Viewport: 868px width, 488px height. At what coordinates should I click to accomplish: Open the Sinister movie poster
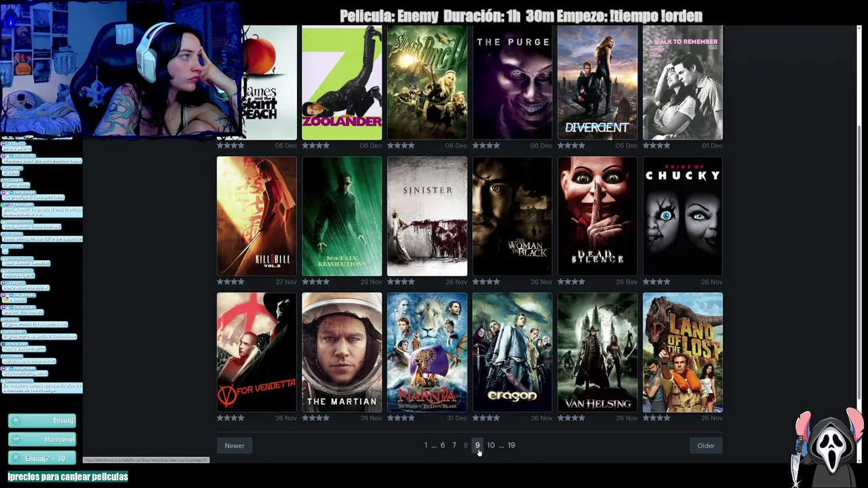[427, 216]
